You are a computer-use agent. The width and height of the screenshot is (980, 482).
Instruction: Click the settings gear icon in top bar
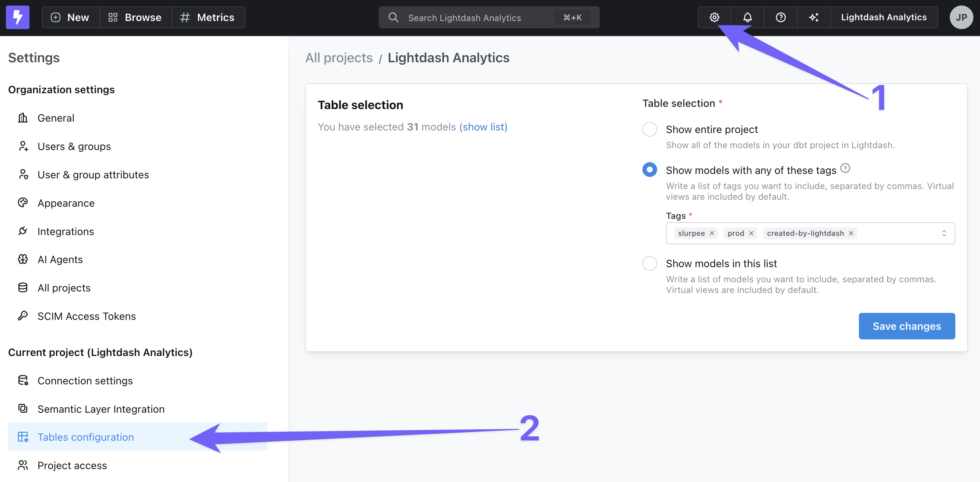tap(714, 17)
